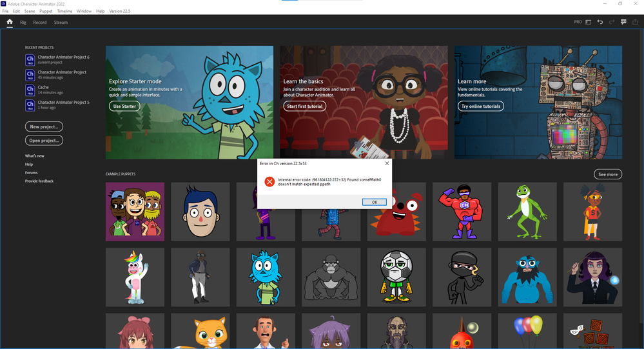Open the red spiked ball puppet thumbnail
Viewport: 644px width, 349px height.
(x=462, y=331)
